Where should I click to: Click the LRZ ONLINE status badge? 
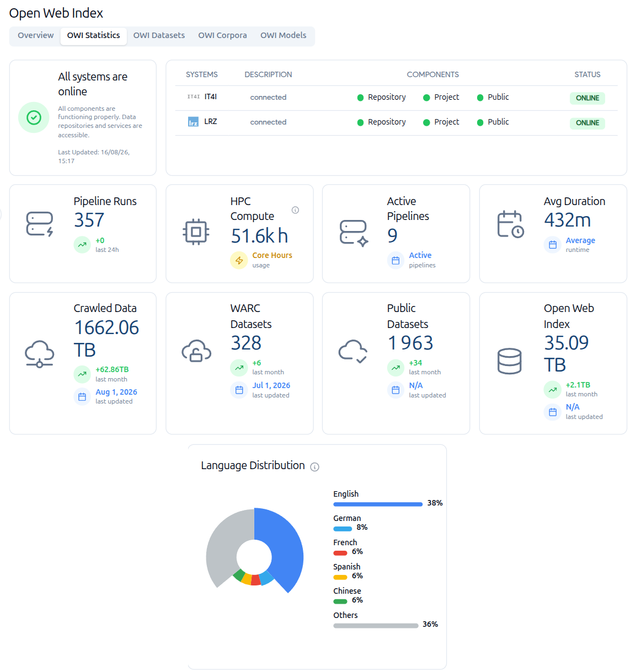click(x=587, y=123)
